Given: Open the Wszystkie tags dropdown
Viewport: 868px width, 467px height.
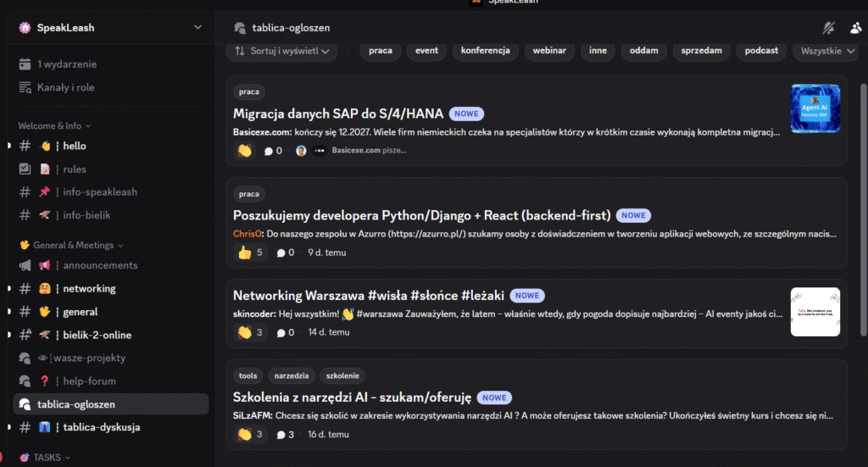Looking at the screenshot, I should point(827,51).
